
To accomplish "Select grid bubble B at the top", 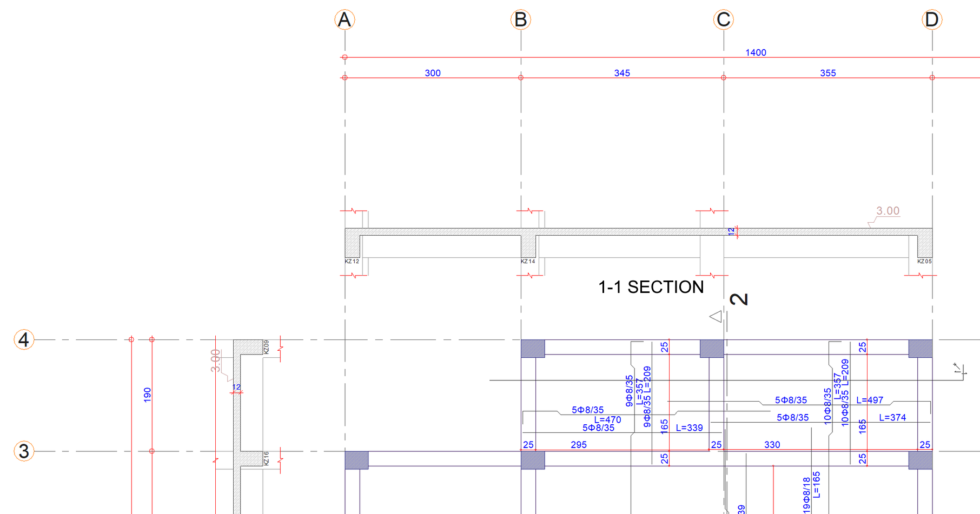I will click(520, 19).
